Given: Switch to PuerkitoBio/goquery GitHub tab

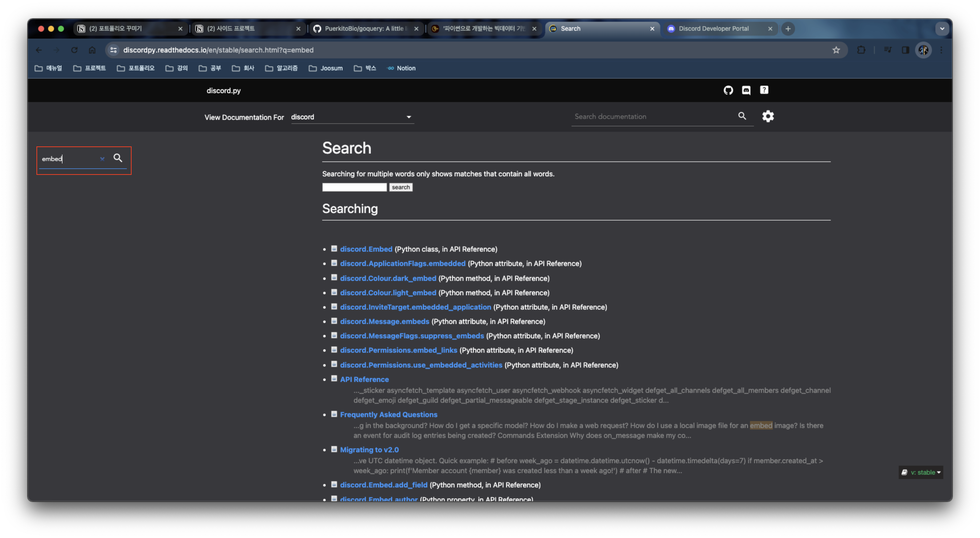Looking at the screenshot, I should pyautogui.click(x=363, y=28).
